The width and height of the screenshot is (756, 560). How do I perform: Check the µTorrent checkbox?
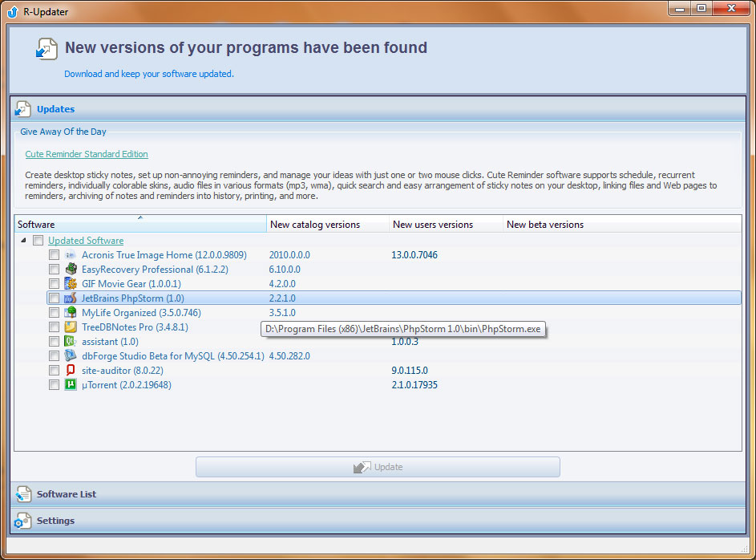tap(54, 385)
